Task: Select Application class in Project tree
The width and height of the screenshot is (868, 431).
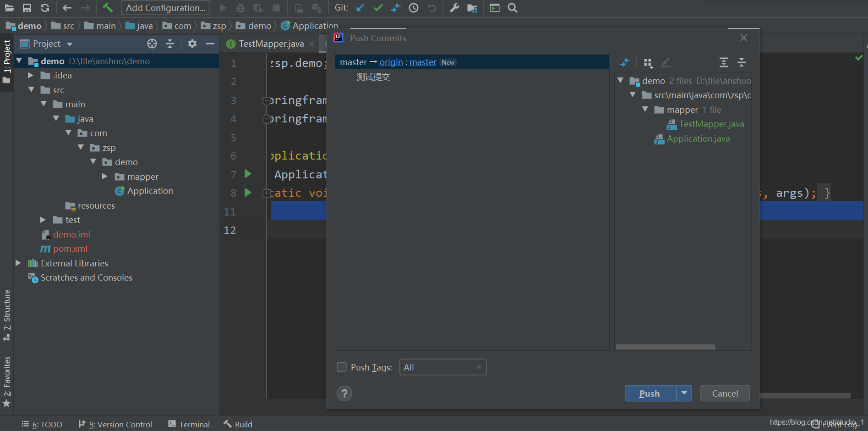Action: pos(150,191)
